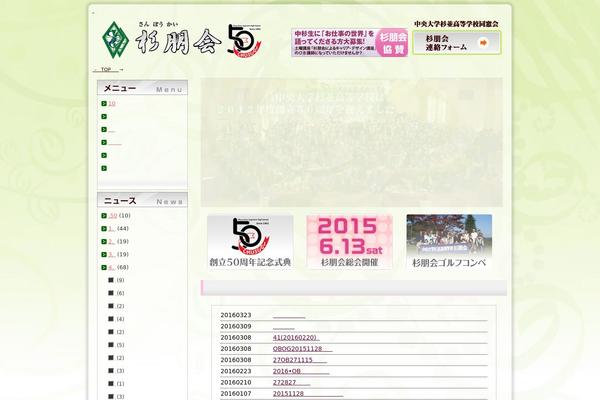Open the 杉朋会ゴルフコンペ photo thumbnail
This screenshot has height=400, width=600.
(x=449, y=242)
